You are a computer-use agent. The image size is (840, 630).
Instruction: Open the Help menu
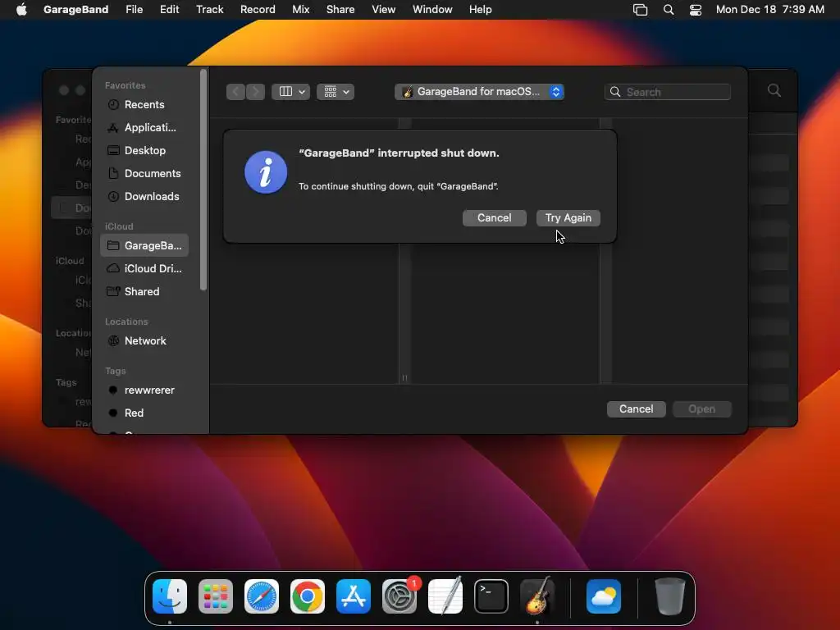click(x=480, y=9)
